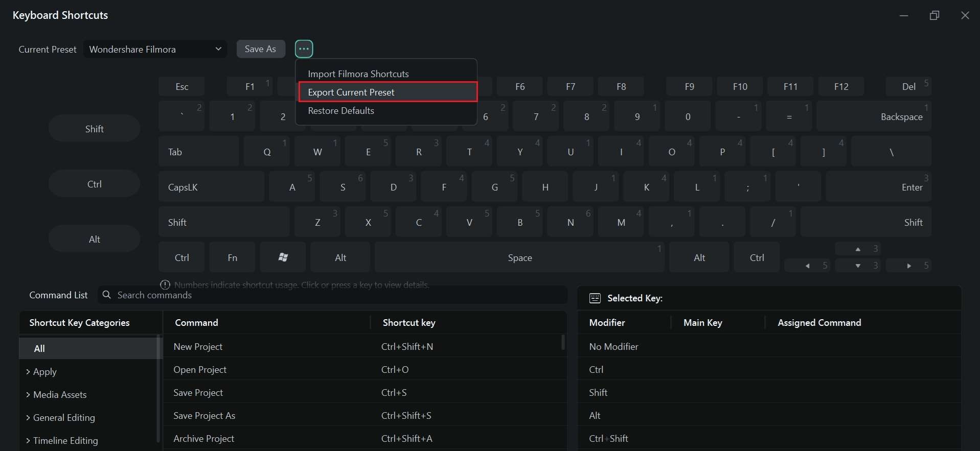Toggle the Ctrl modifier pill on left
This screenshot has width=980, height=451.
(x=94, y=184)
